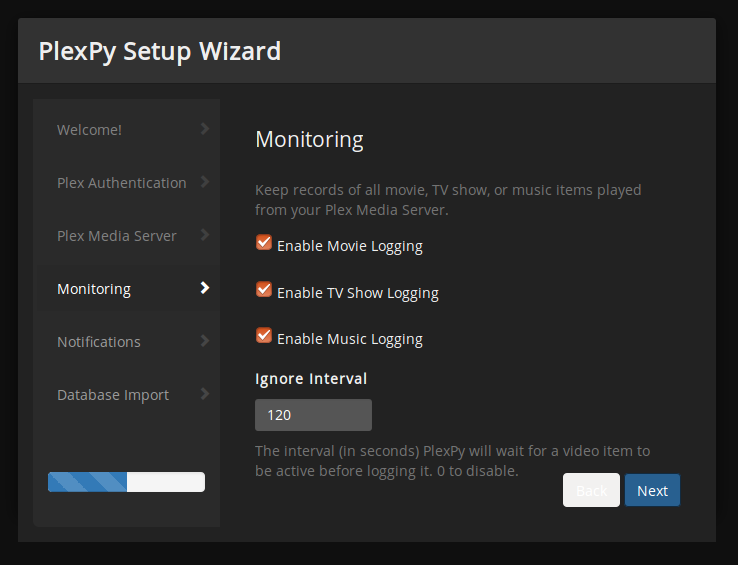Toggle Enable TV Show Logging checkbox
This screenshot has height=565, width=738.
(x=264, y=289)
